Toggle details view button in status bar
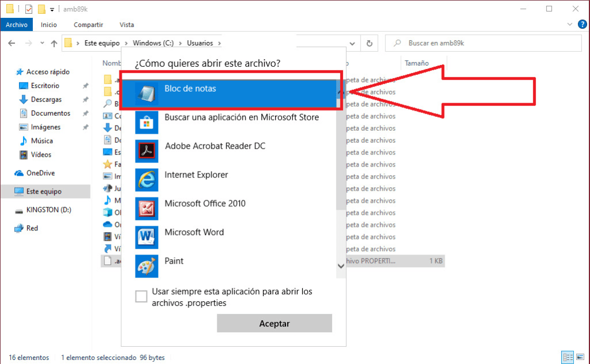Image resolution: width=590 pixels, height=364 pixels. pos(567,357)
